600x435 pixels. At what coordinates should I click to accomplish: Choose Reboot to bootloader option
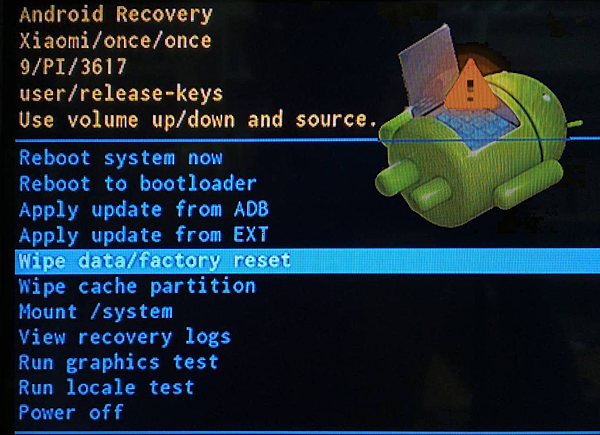[x=138, y=184]
